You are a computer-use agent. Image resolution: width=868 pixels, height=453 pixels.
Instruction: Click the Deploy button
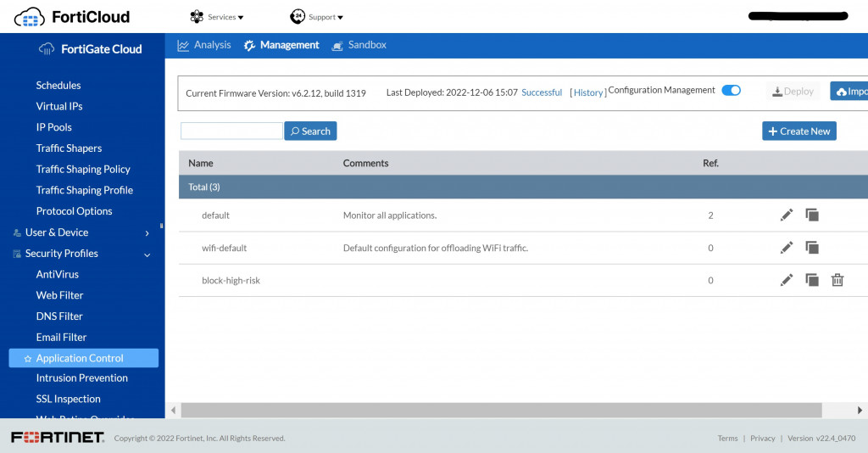(793, 92)
